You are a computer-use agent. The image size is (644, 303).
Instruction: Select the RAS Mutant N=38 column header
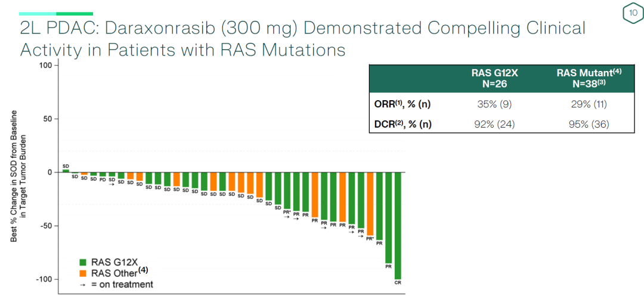[589, 78]
